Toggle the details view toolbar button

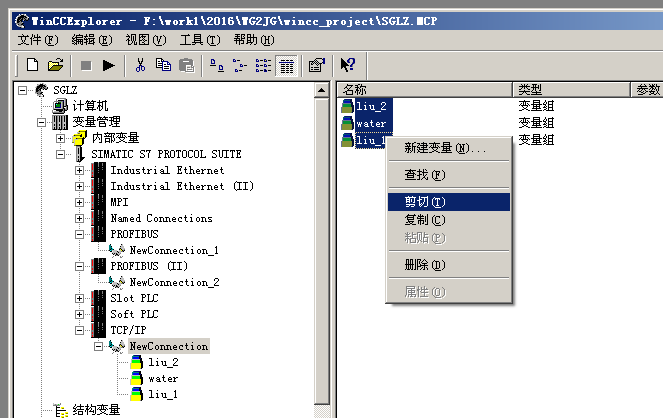click(287, 66)
